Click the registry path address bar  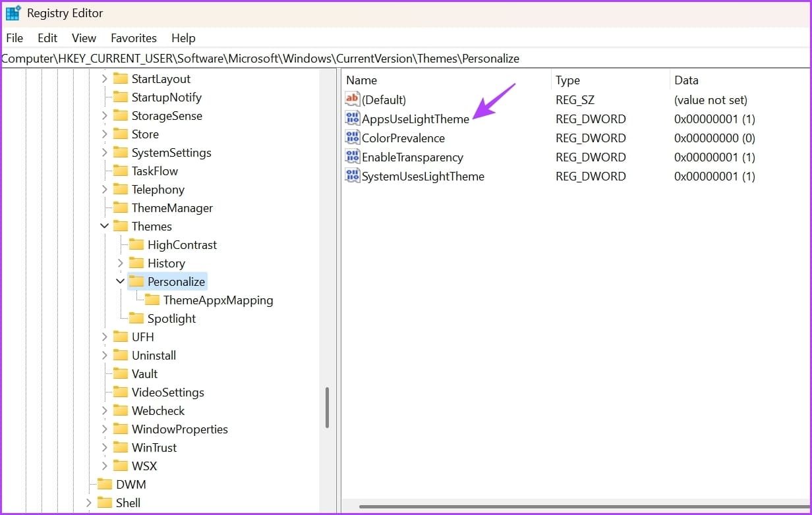pyautogui.click(x=405, y=58)
